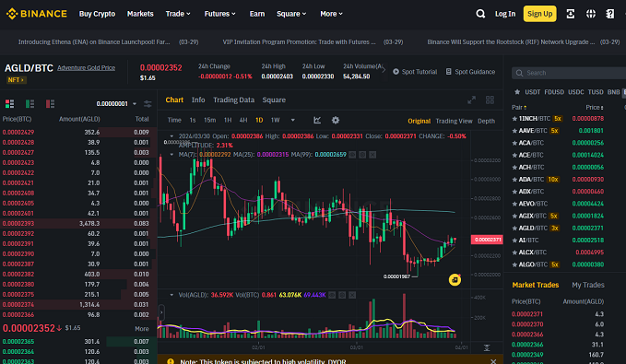
Task: Switch chart to Trading View
Action: tap(454, 121)
